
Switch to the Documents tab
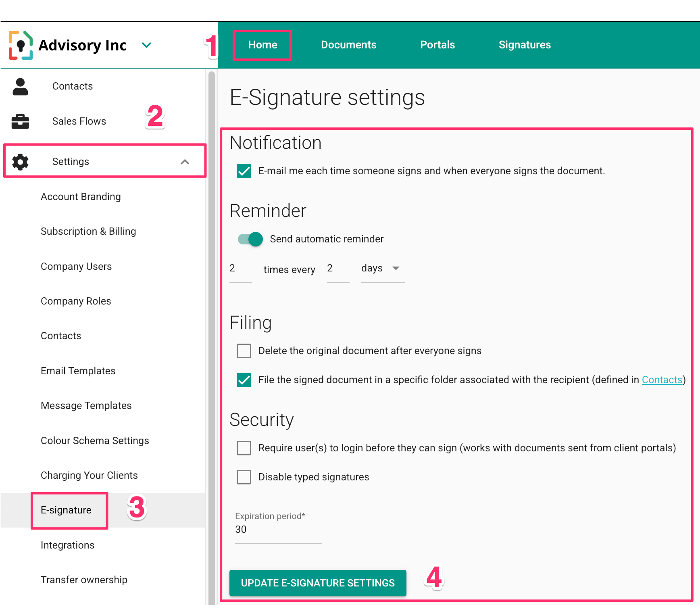(x=348, y=45)
